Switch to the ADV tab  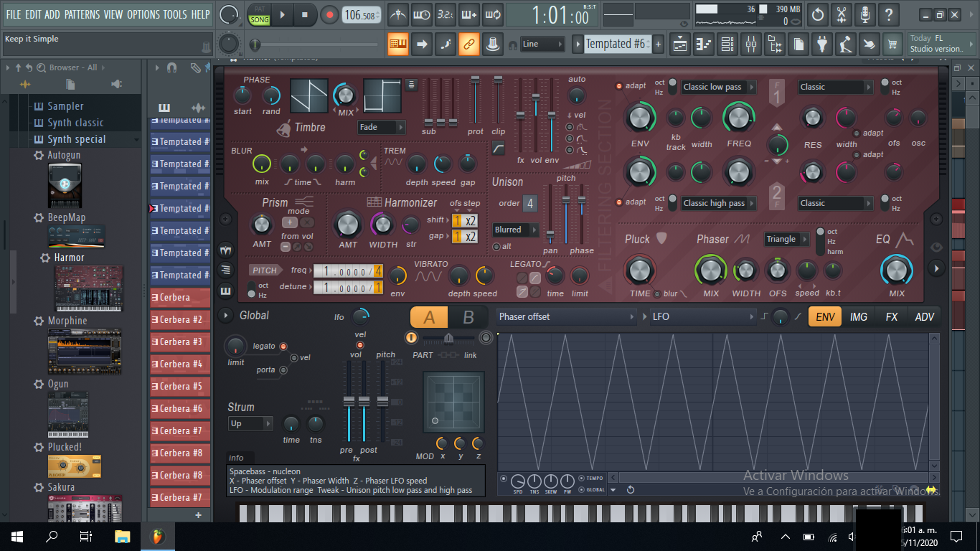point(925,316)
